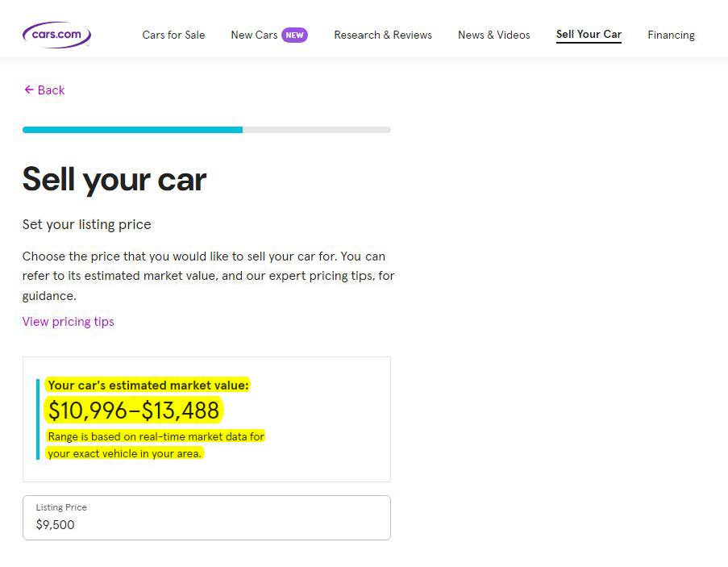Go to News & Videos

[x=494, y=35]
